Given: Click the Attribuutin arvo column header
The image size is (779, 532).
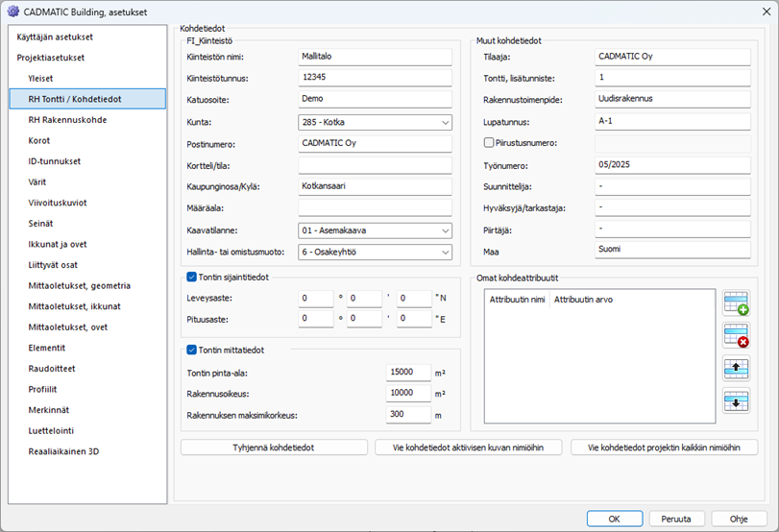Looking at the screenshot, I should pyautogui.click(x=584, y=301).
